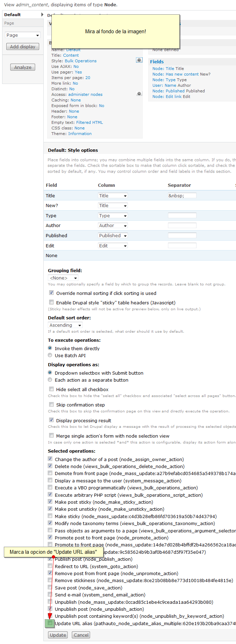This screenshot has height=644, width=236.
Task: Tick the Update URL alias checkbox
Action: (x=50, y=623)
